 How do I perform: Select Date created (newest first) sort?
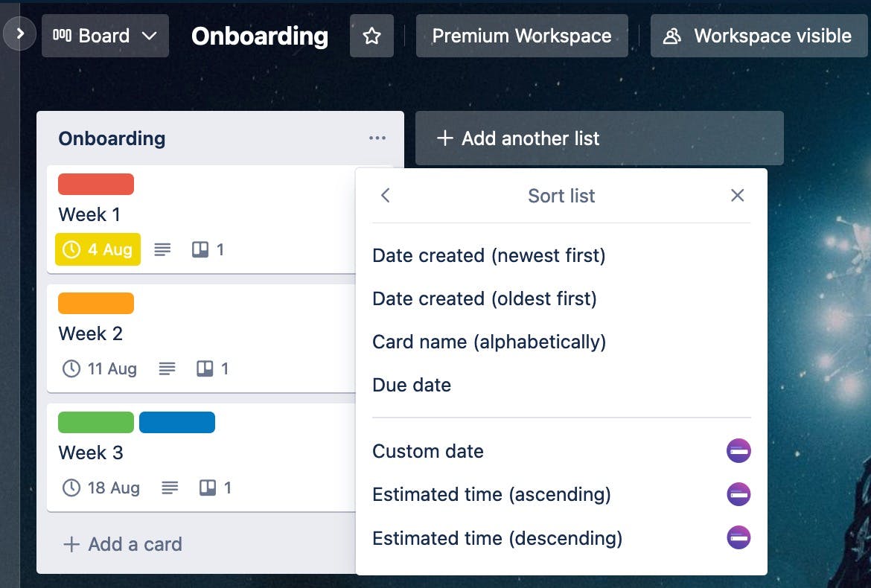(489, 255)
